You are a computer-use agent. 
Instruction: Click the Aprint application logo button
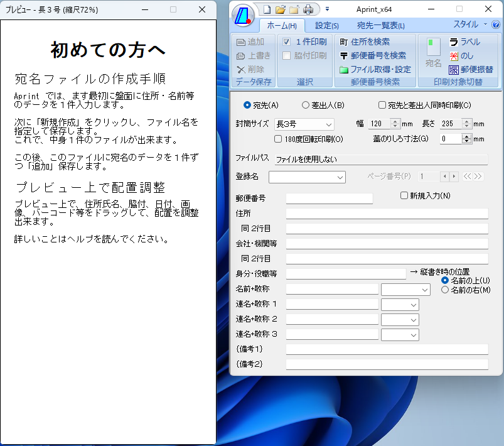click(x=243, y=15)
